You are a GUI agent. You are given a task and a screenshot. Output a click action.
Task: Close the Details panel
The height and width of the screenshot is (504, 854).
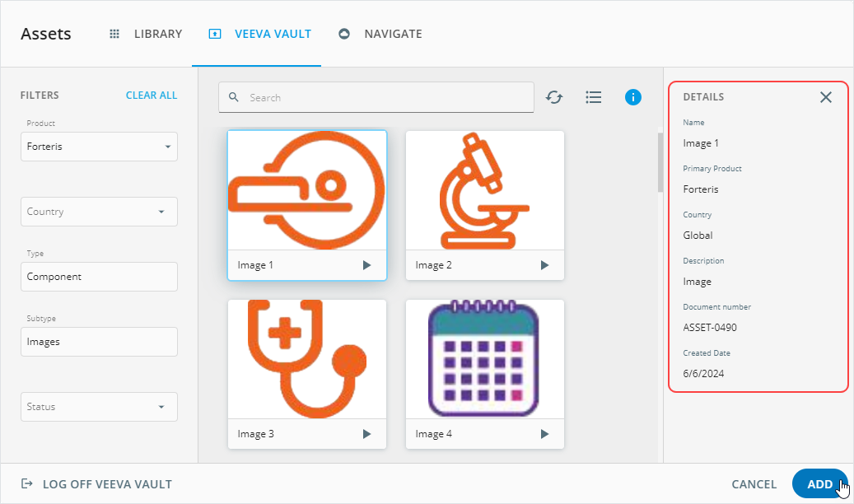(826, 97)
